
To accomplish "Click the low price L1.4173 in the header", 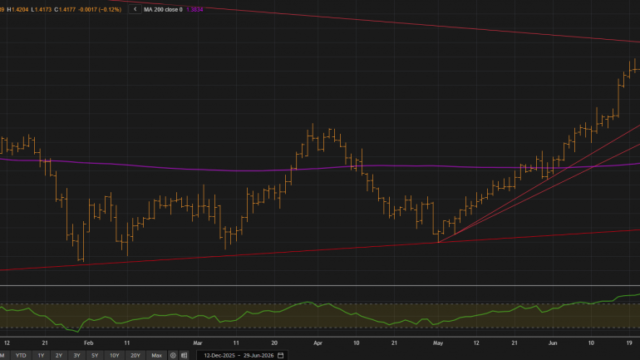I will [41, 9].
